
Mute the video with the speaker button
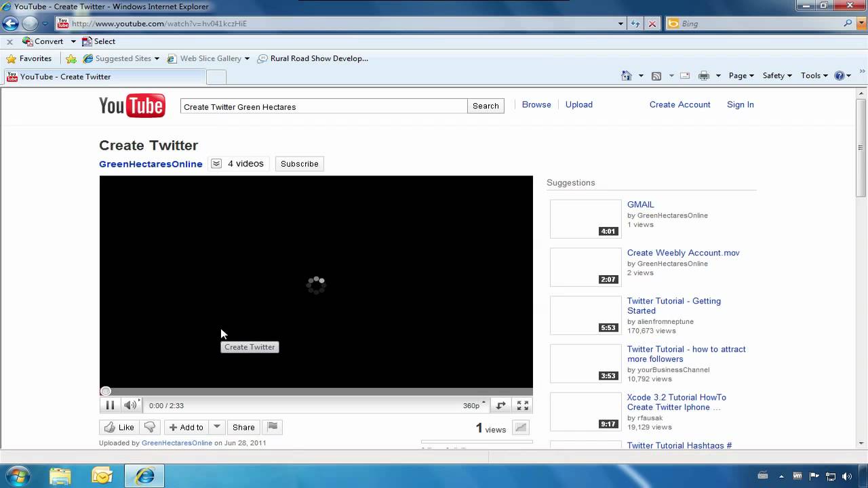(x=130, y=405)
